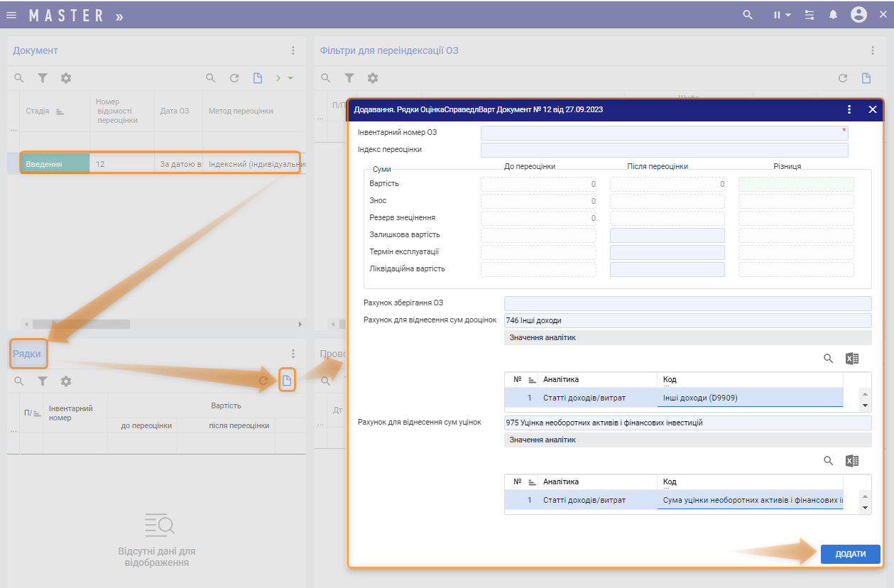Open the filter icon in Документ panel
The height and width of the screenshot is (588, 894).
click(x=43, y=78)
